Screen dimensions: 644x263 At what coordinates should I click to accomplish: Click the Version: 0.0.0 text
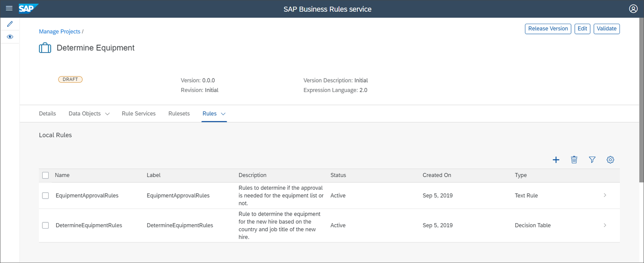198,80
